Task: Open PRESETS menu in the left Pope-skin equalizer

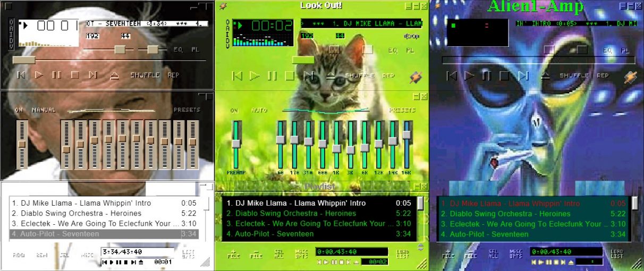Action: click(x=187, y=110)
